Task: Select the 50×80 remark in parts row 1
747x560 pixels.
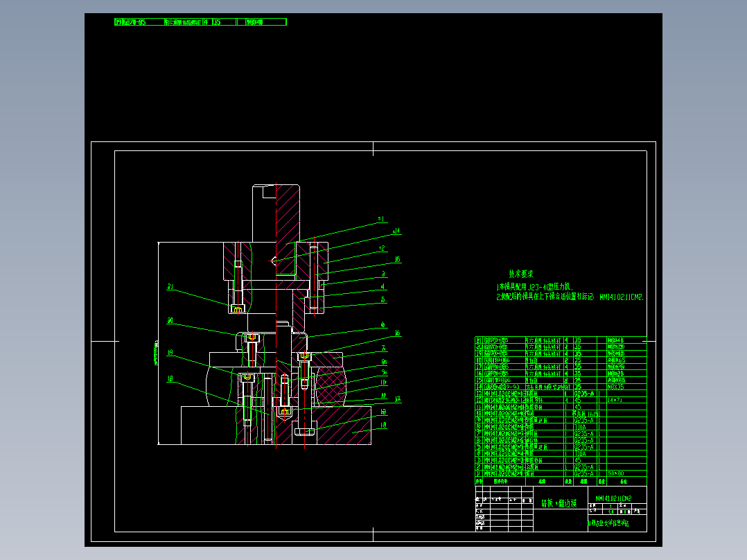Action: [x=616, y=474]
